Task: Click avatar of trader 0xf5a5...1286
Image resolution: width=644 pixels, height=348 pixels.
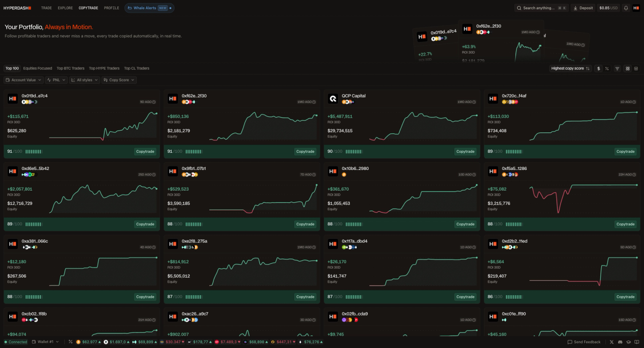Action: tap(493, 171)
